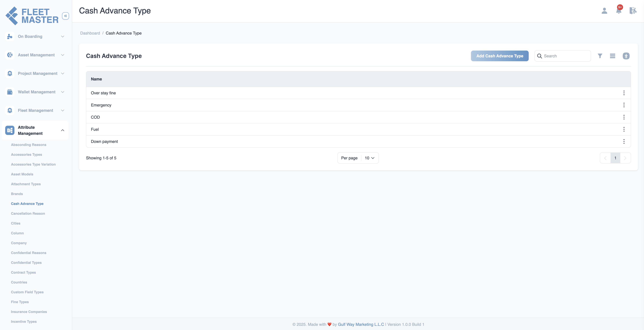Expand the Asset Management chevron
This screenshot has height=330, width=644.
coord(62,55)
